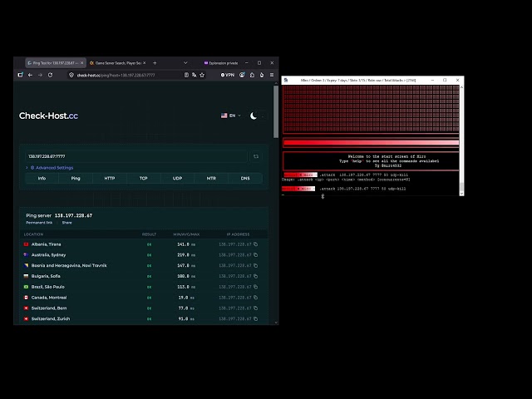532x399 pixels.
Task: Click the Esplorazione privata badge
Action: (221, 63)
